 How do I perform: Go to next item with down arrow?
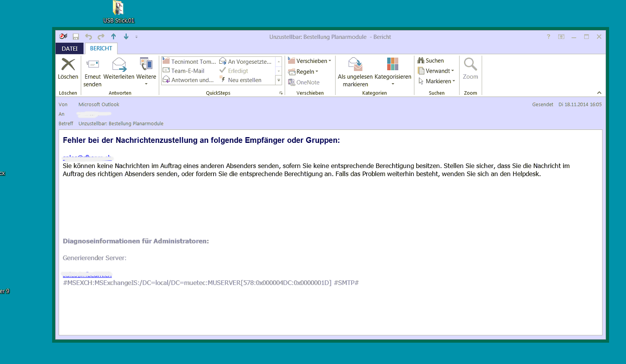pos(126,37)
